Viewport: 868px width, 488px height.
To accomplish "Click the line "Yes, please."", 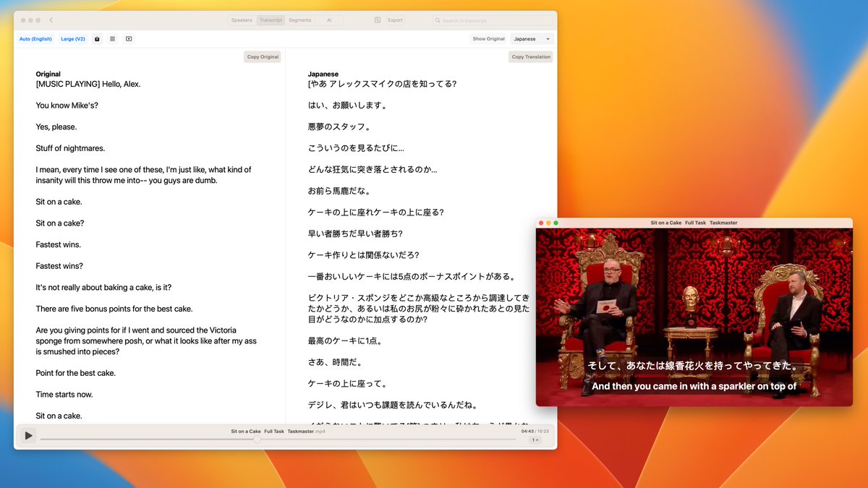I will (x=56, y=127).
